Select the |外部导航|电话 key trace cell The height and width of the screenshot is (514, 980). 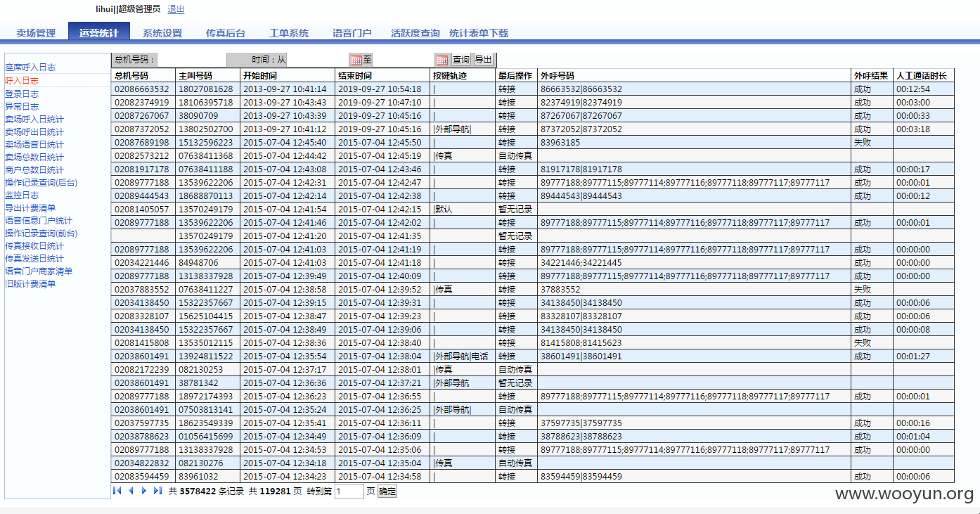point(463,356)
